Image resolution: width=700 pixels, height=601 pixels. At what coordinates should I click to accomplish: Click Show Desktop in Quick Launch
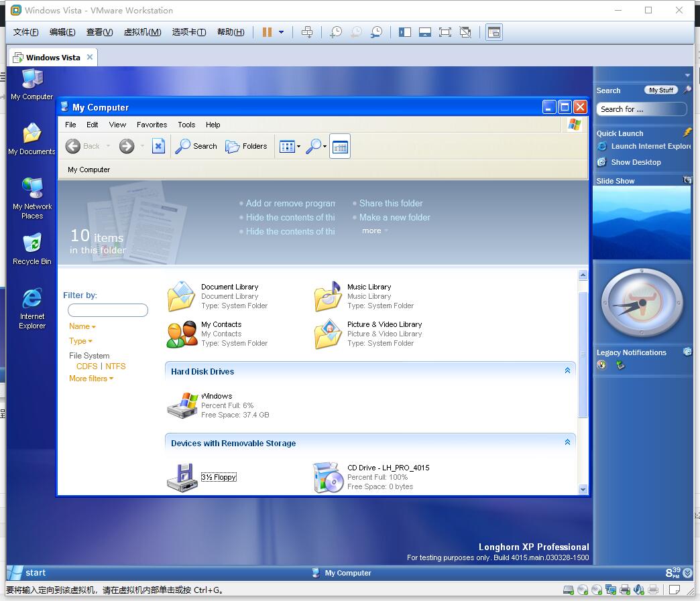(630, 162)
